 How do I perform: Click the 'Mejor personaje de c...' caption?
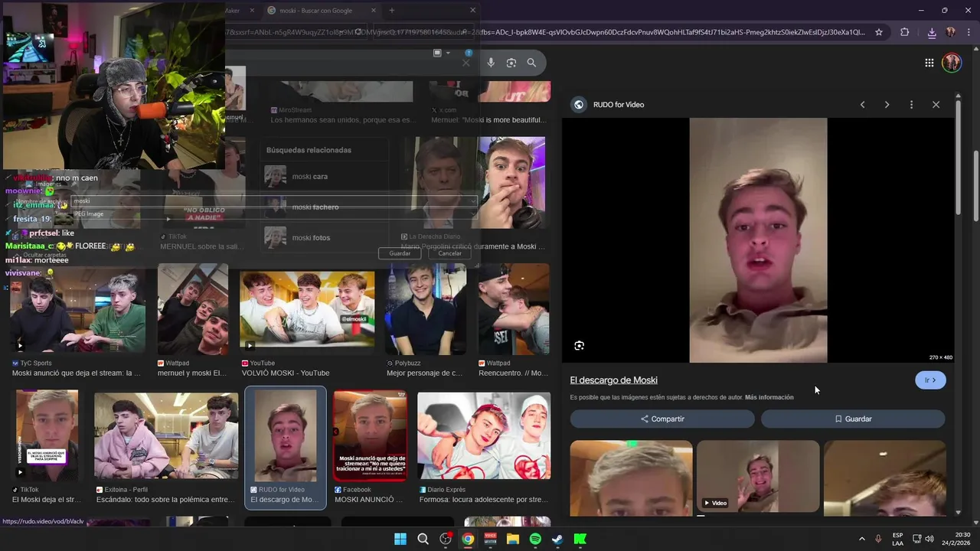(x=424, y=373)
